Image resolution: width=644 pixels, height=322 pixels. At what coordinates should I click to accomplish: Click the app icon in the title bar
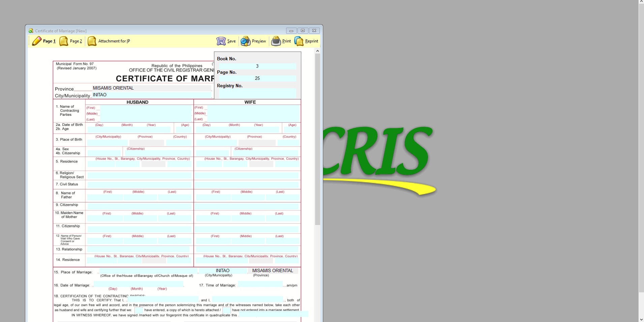point(31,31)
